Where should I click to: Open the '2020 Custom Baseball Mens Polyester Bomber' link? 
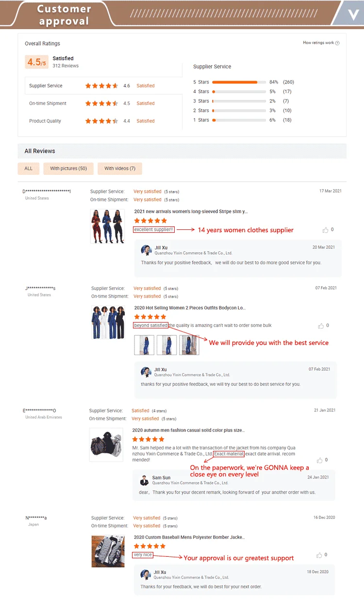[x=190, y=537]
